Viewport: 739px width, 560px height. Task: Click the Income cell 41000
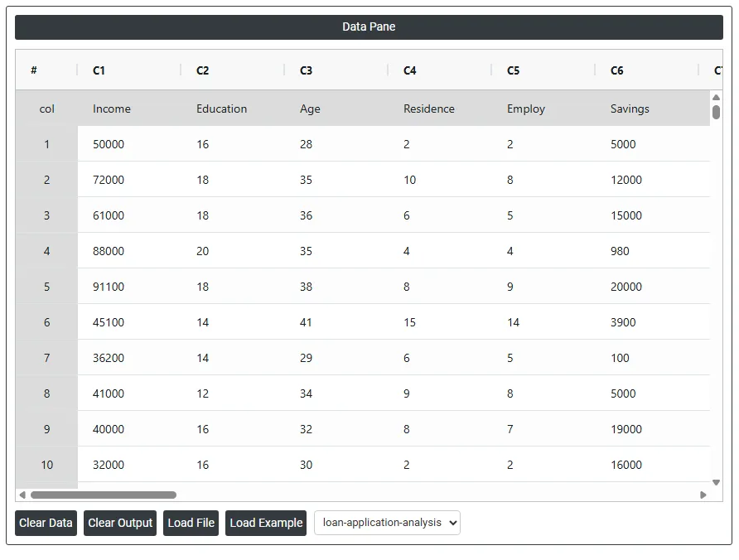(129, 393)
